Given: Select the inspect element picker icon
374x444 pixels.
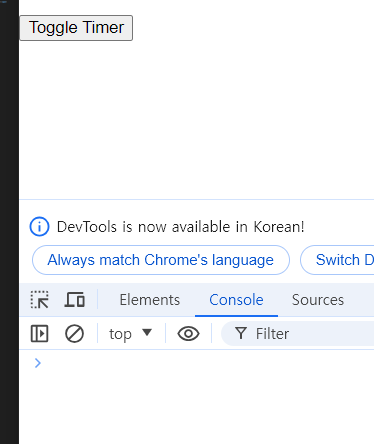Looking at the screenshot, I should pyautogui.click(x=40, y=300).
